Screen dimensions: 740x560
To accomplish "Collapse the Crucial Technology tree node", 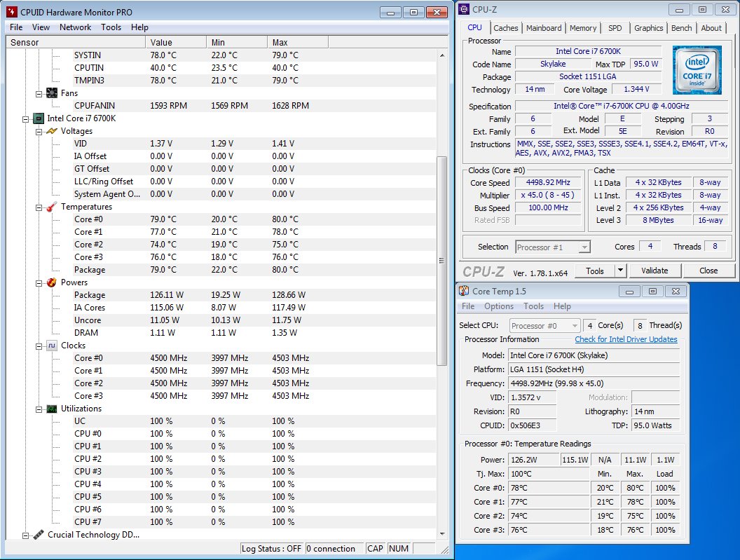I will pyautogui.click(x=26, y=535).
